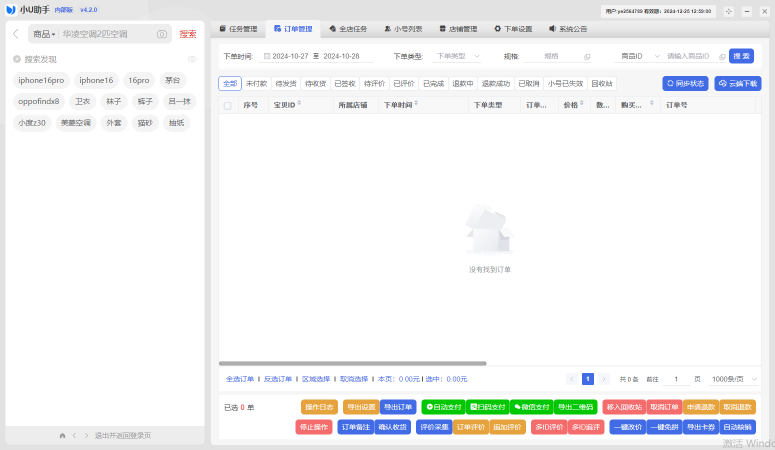This screenshot has width=775, height=450.
Task: Switch to the 任务管理 tab
Action: click(x=237, y=29)
